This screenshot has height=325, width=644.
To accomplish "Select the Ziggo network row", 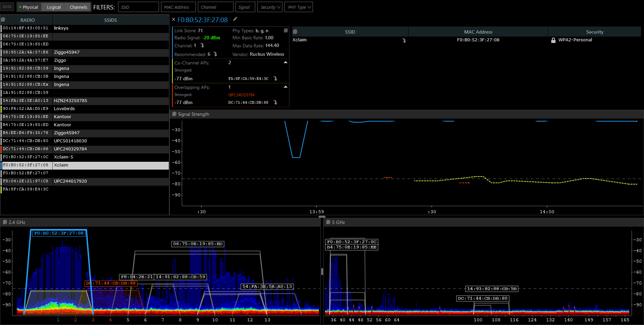I will point(85,60).
